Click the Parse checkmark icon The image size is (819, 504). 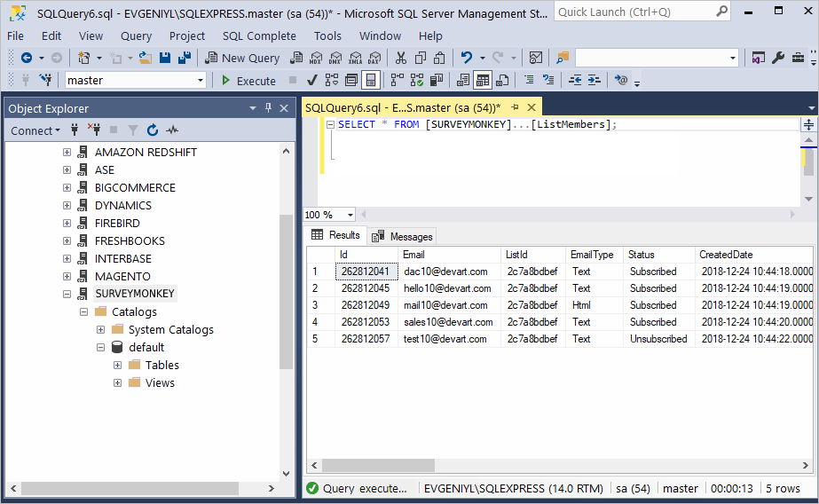tap(312, 81)
